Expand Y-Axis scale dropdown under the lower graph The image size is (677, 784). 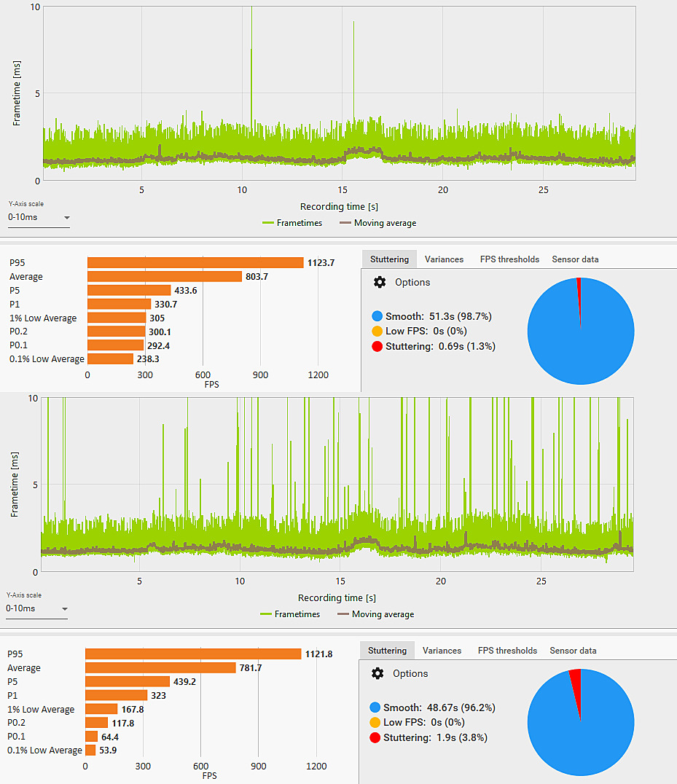tap(36, 608)
